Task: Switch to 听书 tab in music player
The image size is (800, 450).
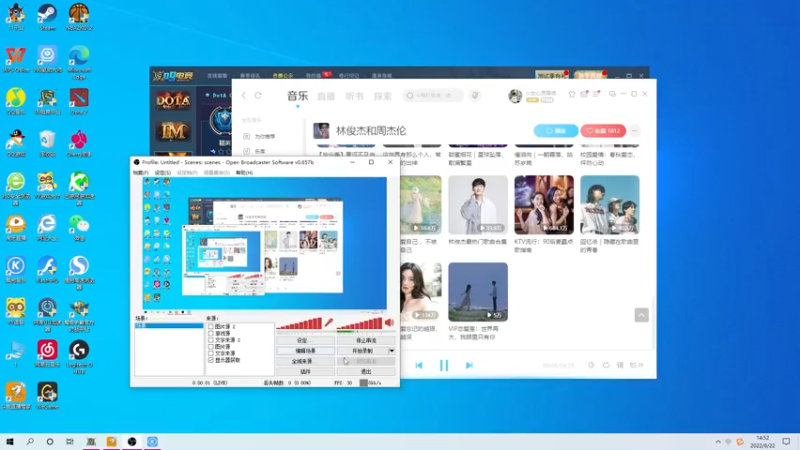Action: click(355, 96)
